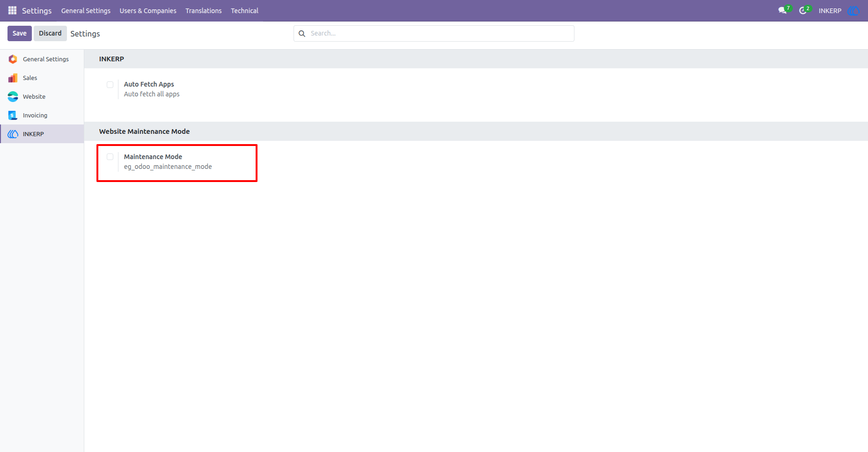Discard the settings changes

pyautogui.click(x=50, y=33)
